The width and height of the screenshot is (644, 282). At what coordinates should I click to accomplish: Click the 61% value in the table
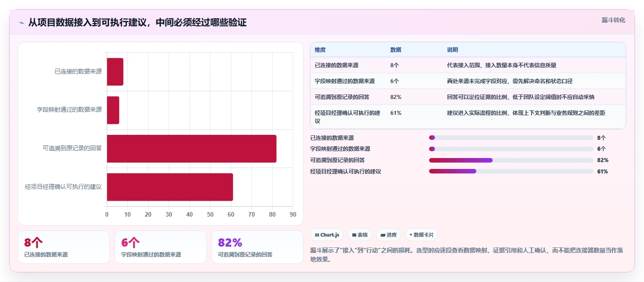tap(396, 113)
